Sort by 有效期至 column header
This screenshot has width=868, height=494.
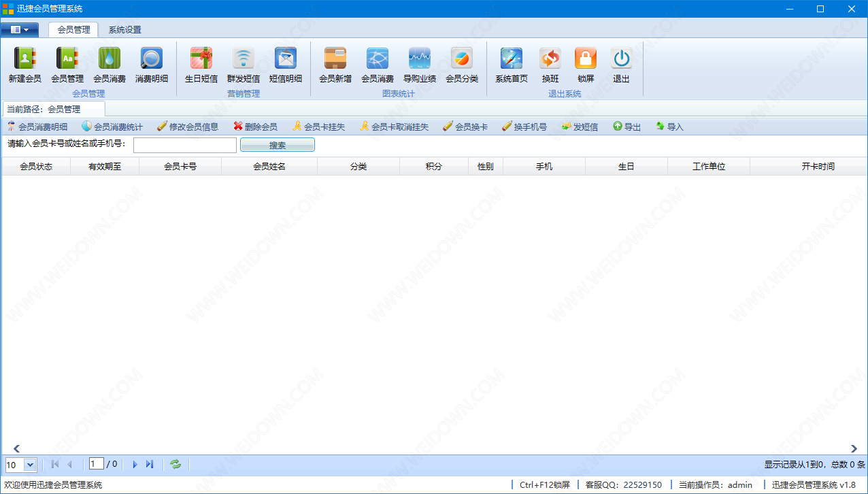pyautogui.click(x=105, y=166)
